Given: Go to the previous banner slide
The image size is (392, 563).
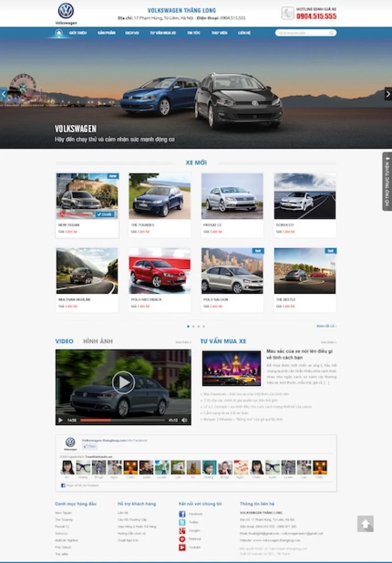Looking at the screenshot, I should coord(3,94).
